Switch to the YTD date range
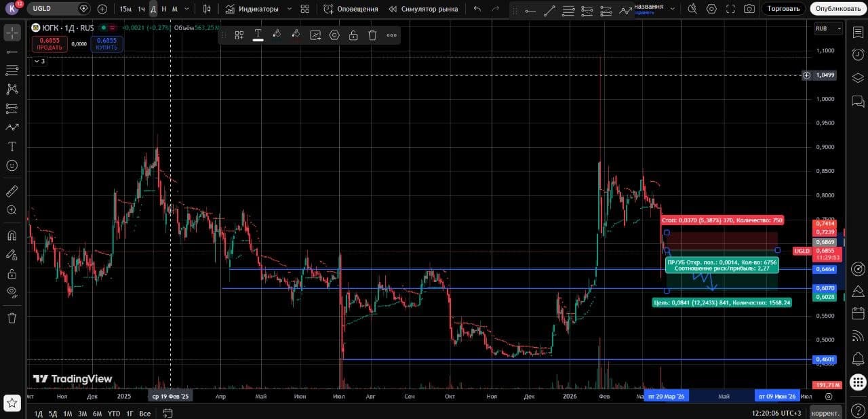Image resolution: width=868 pixels, height=419 pixels. 114,414
